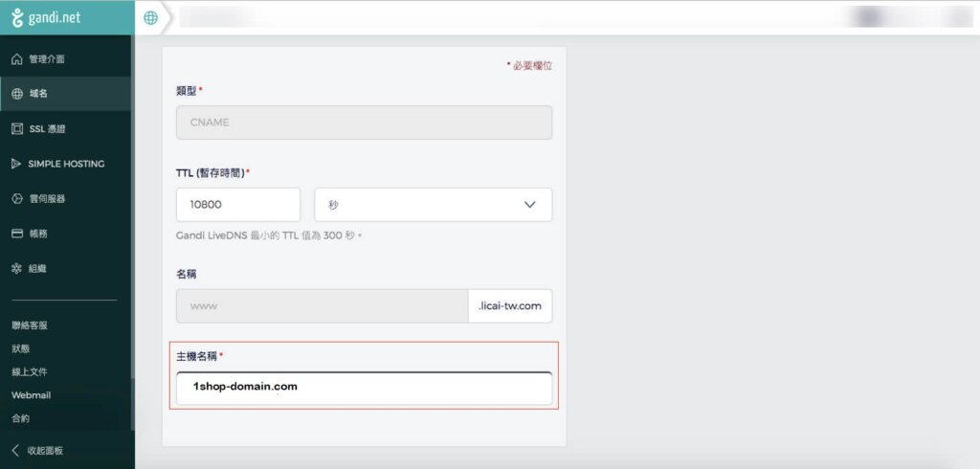Click the chevron arrow in the 秒 dropdown
The width and height of the screenshot is (980, 469).
pos(530,205)
